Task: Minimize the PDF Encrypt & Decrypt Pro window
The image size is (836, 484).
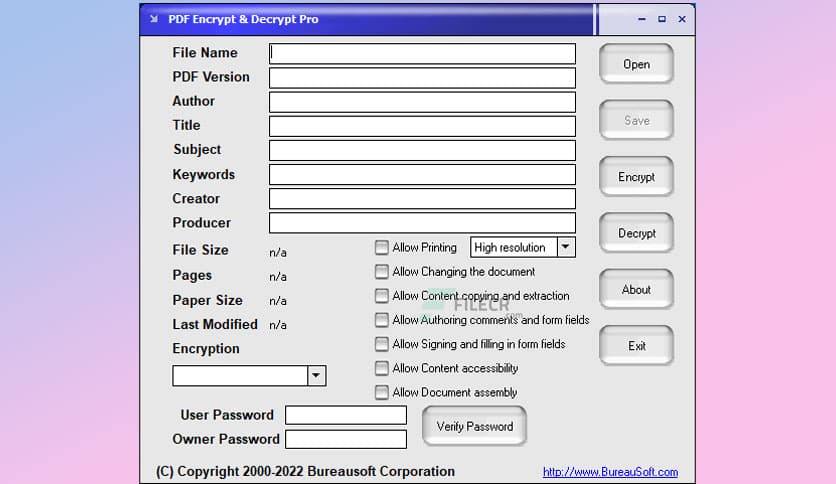Action: (642, 19)
